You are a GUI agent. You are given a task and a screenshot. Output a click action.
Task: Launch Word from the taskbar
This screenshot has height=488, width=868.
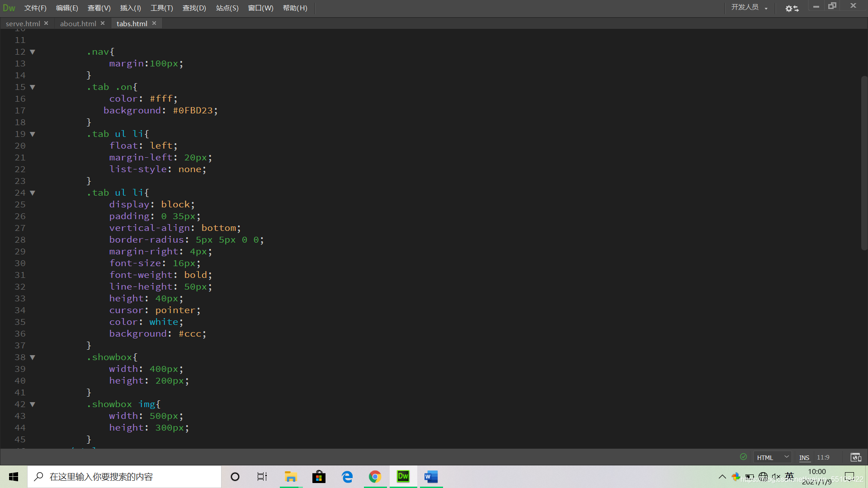(431, 477)
